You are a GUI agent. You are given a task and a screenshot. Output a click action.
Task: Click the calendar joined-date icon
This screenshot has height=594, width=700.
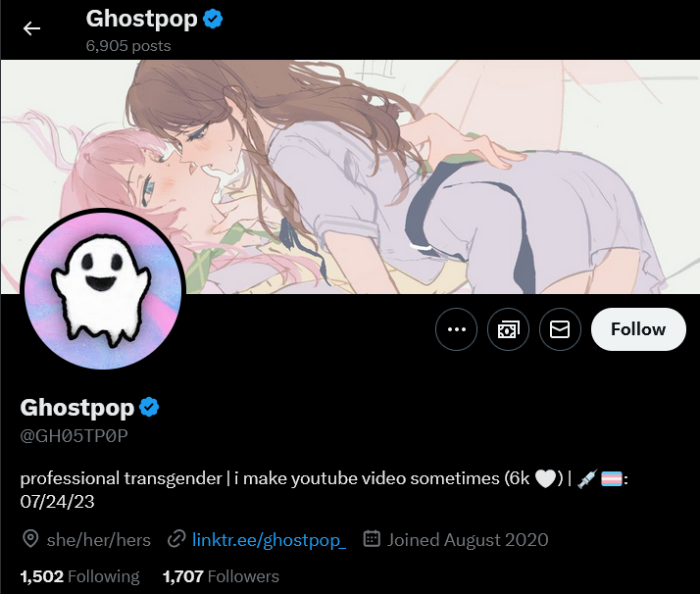(372, 539)
